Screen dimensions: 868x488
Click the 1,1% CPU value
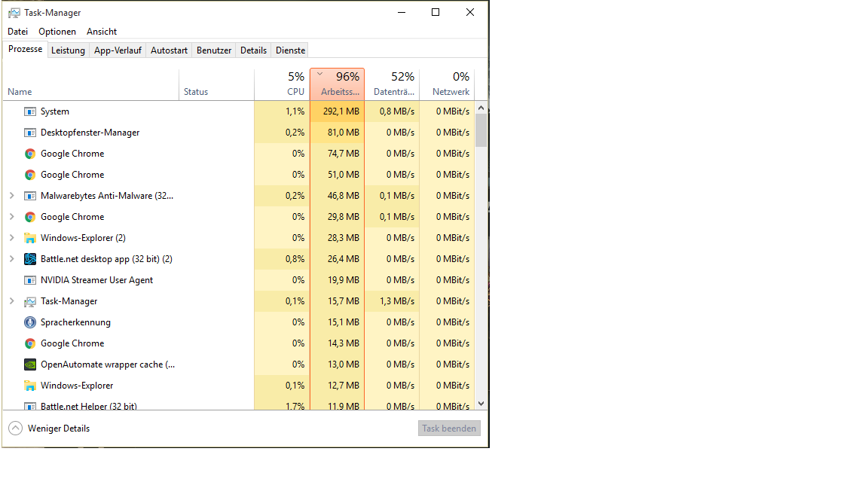pos(295,111)
